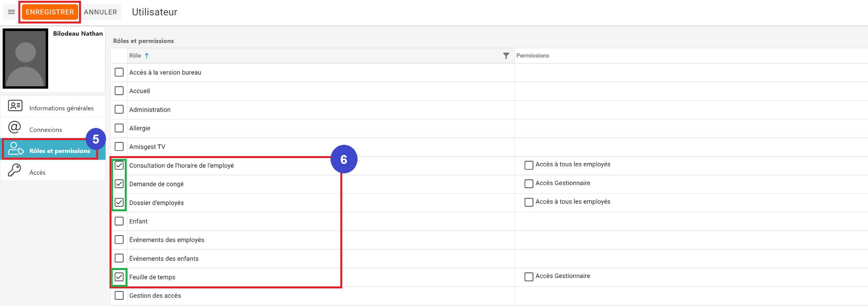Image resolution: width=868 pixels, height=306 pixels.
Task: Click the Informations générales ID card icon
Action: [x=15, y=106]
